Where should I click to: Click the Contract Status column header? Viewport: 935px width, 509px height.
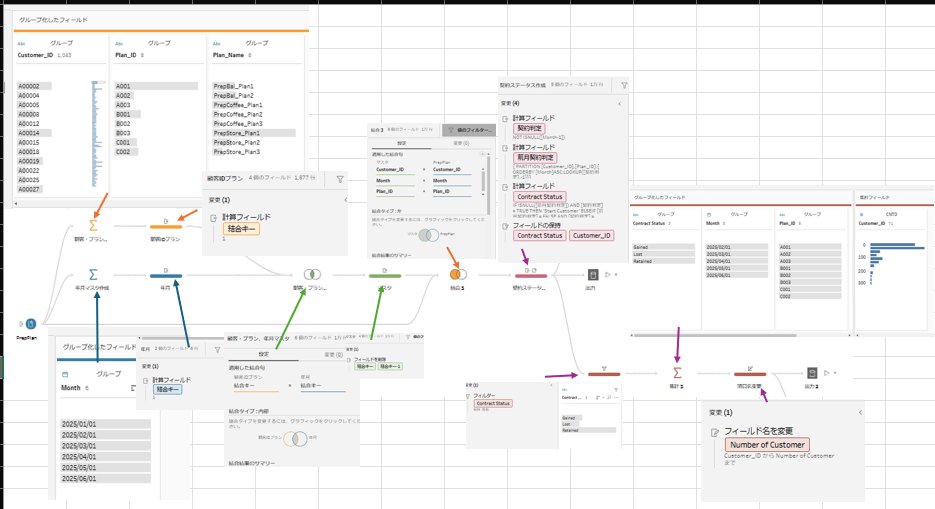(649, 223)
